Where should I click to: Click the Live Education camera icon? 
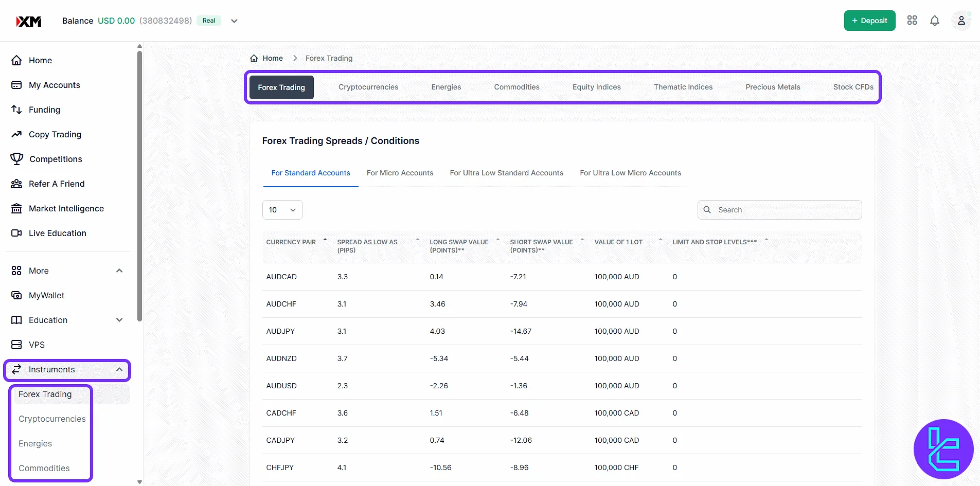tap(16, 233)
